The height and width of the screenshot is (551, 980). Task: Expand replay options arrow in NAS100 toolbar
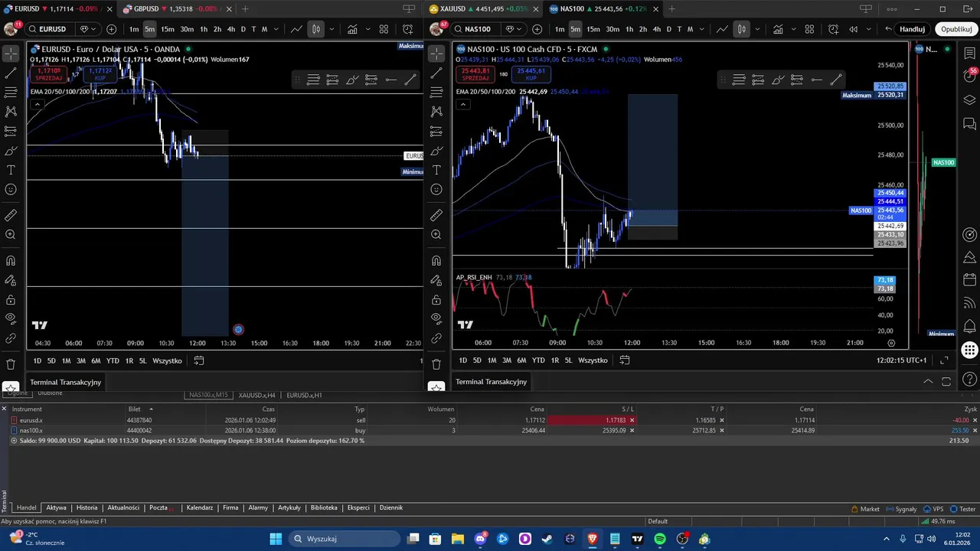click(867, 29)
